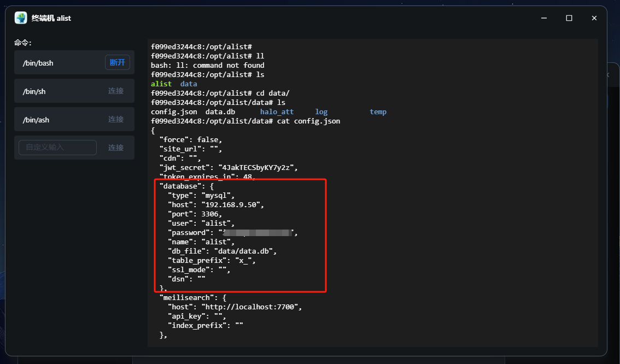Click the "dsn": "" line
The image size is (620, 364).
coord(186,279)
